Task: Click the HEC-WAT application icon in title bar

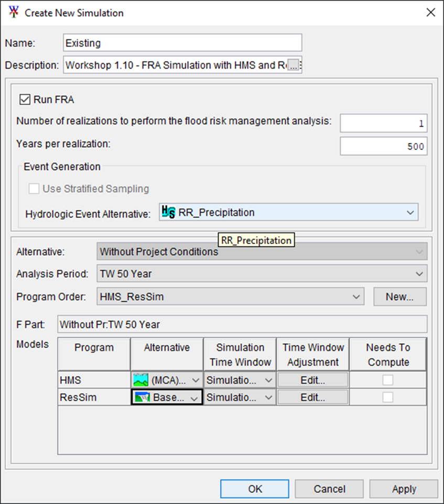Action: point(13,12)
